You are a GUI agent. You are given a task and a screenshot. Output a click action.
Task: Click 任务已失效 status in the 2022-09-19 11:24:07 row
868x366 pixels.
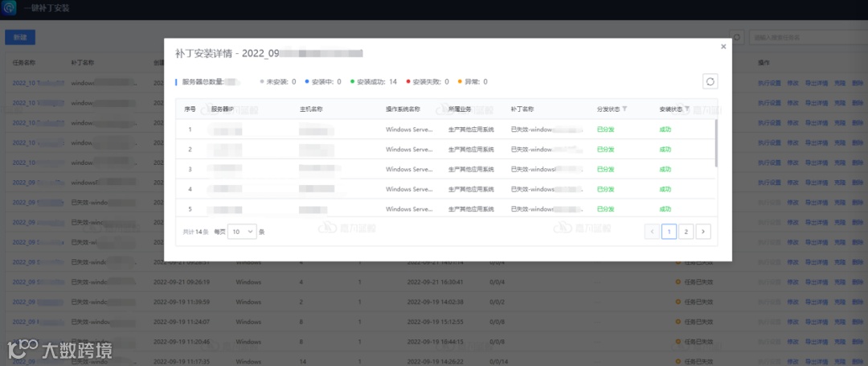[x=698, y=322]
